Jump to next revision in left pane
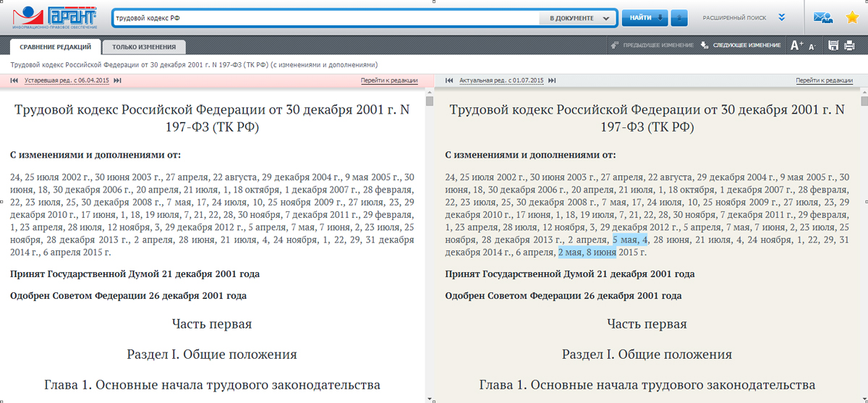This screenshot has width=868, height=403. [x=117, y=81]
